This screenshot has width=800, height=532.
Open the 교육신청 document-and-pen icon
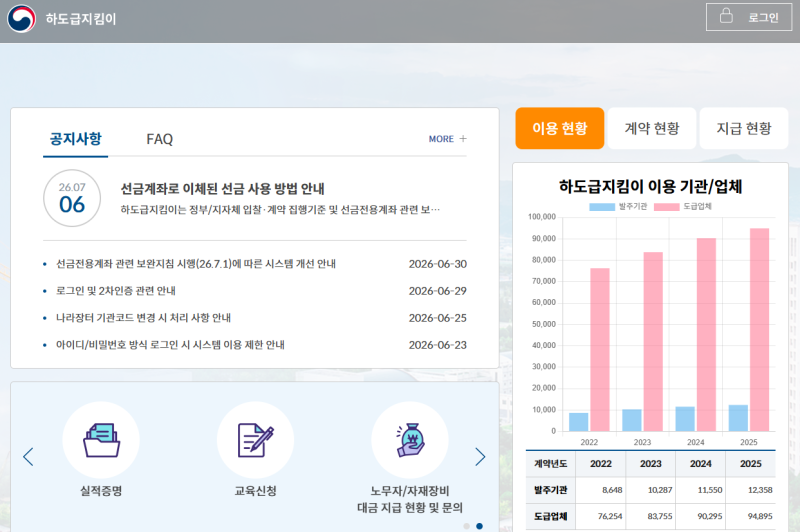256,440
